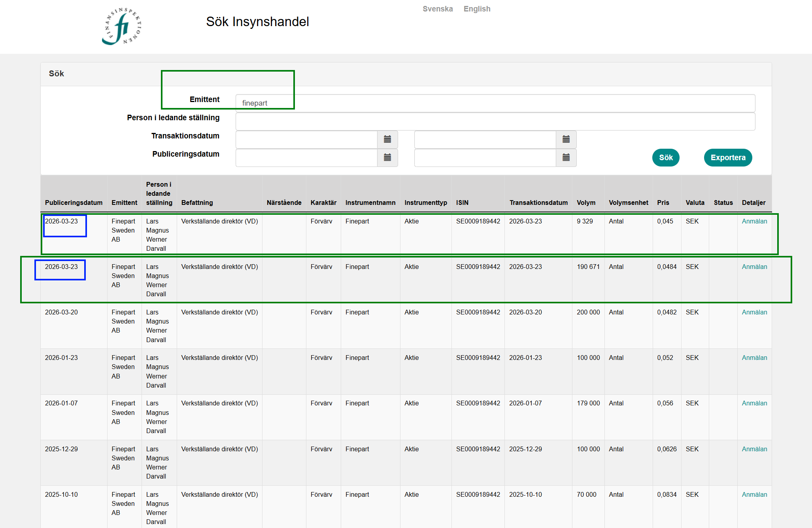Focus the Emittent field containing finepart

[495, 103]
